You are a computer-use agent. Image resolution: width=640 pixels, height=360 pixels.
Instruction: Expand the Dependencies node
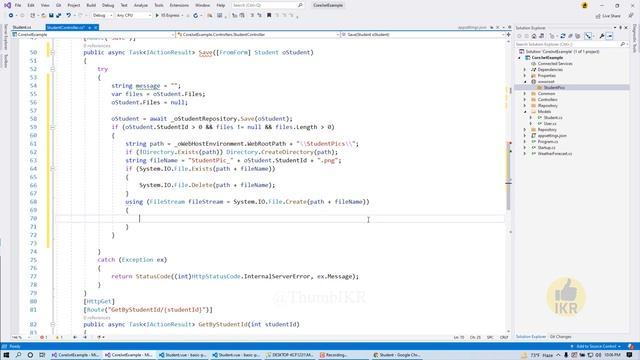click(x=525, y=70)
